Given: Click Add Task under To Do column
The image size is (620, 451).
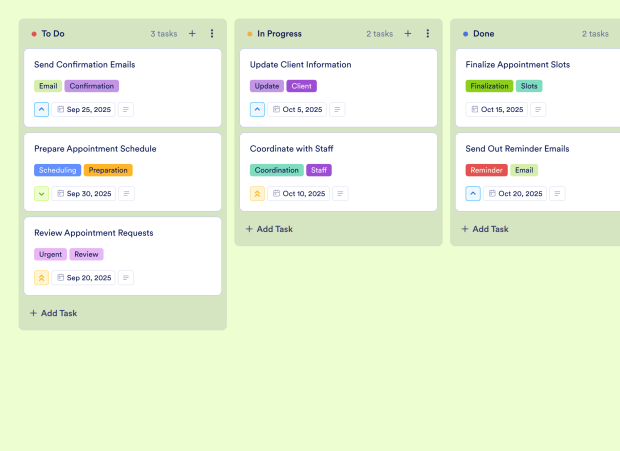Looking at the screenshot, I should click(54, 313).
